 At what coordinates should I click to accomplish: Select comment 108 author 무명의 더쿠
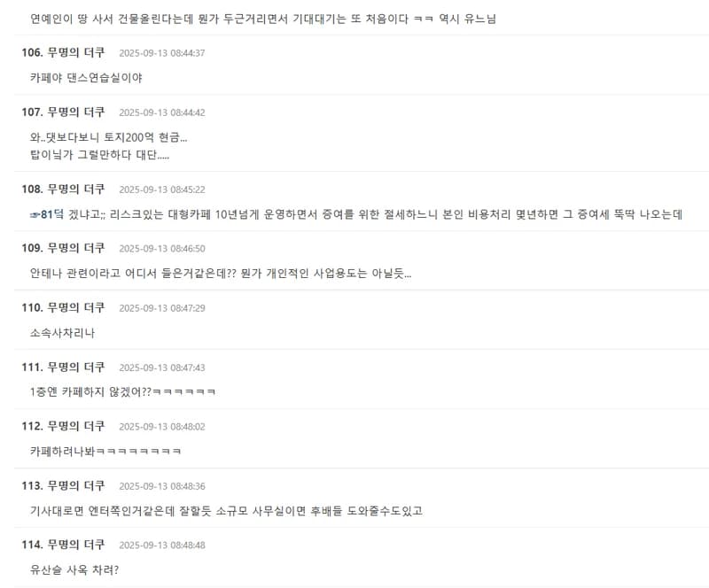(76, 189)
